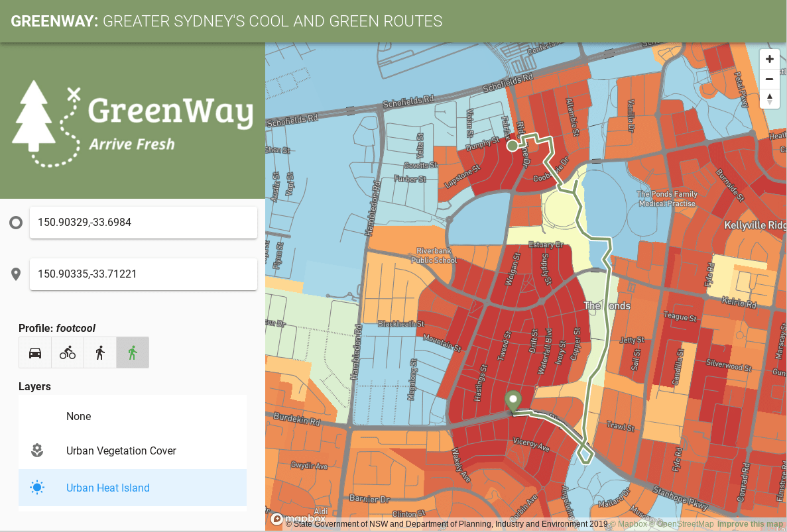Image resolution: width=787 pixels, height=532 pixels.
Task: Click the Estuary Cr street label
Action: (x=546, y=244)
